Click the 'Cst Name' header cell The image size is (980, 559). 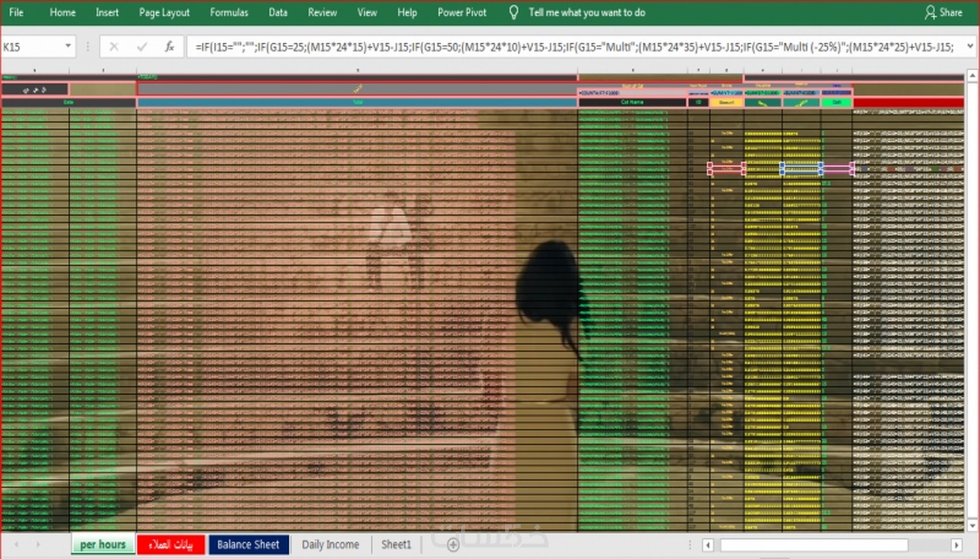tap(632, 103)
